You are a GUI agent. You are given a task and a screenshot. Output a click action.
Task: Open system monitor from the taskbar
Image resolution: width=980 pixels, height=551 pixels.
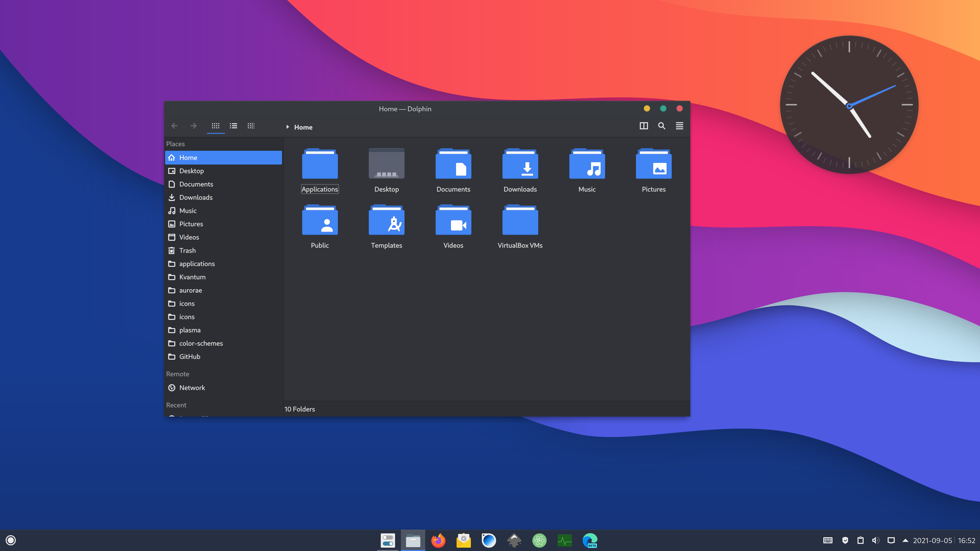565,540
